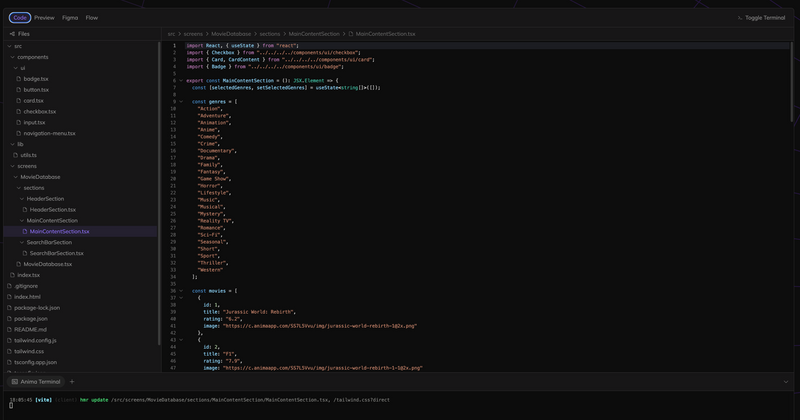Open checkbox.tsx file

pos(39,111)
